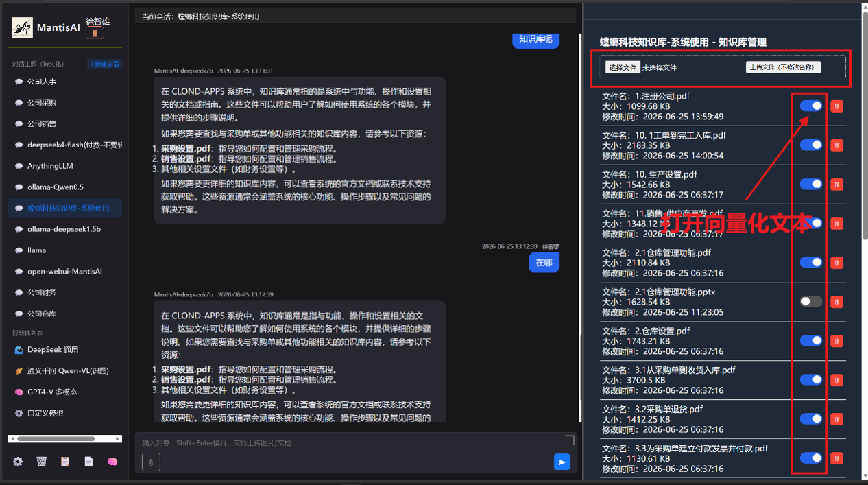Open the pink brain icon in the sidebar footer
868x485 pixels.
tap(112, 462)
